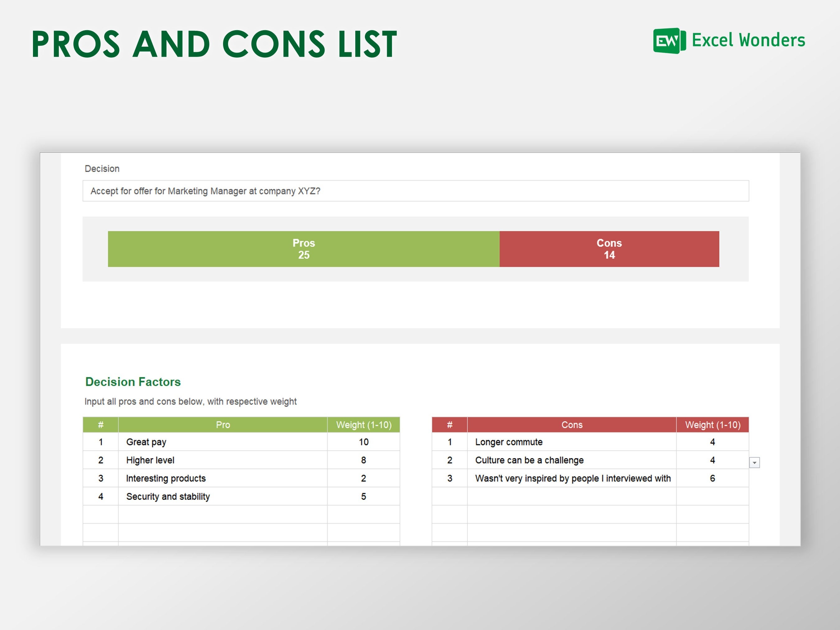
Task: Click the 'Pro' column header
Action: pyautogui.click(x=223, y=425)
